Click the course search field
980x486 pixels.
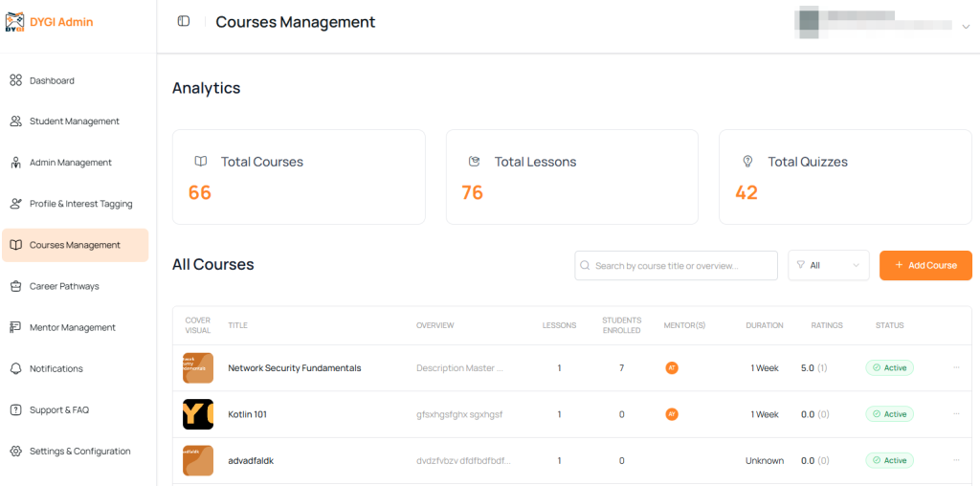tap(676, 265)
